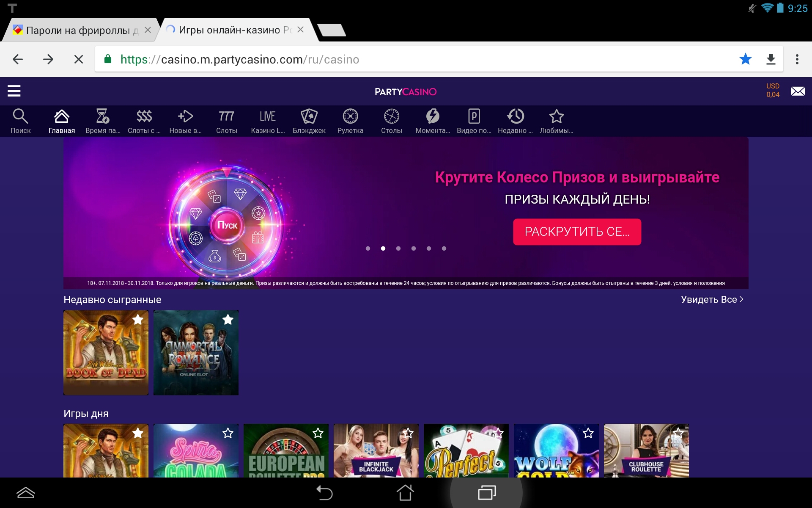Open a new browser tab
This screenshot has height=508, width=812.
tap(332, 30)
